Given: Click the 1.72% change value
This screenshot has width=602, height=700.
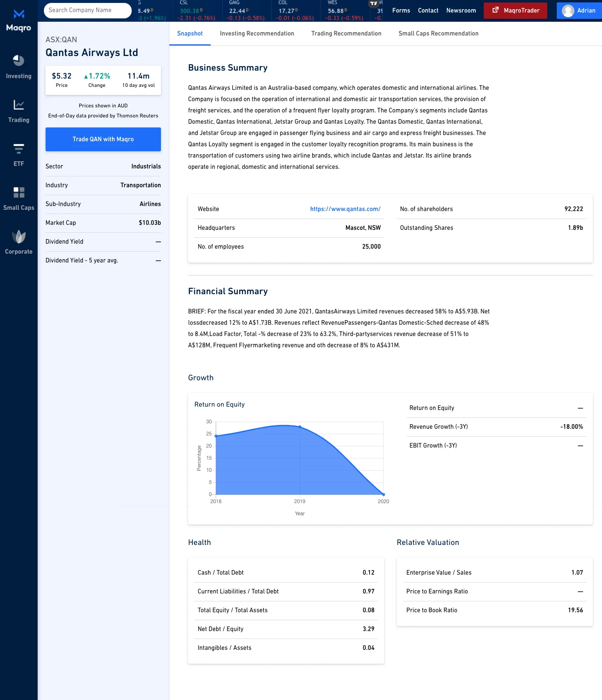Looking at the screenshot, I should 97,76.
